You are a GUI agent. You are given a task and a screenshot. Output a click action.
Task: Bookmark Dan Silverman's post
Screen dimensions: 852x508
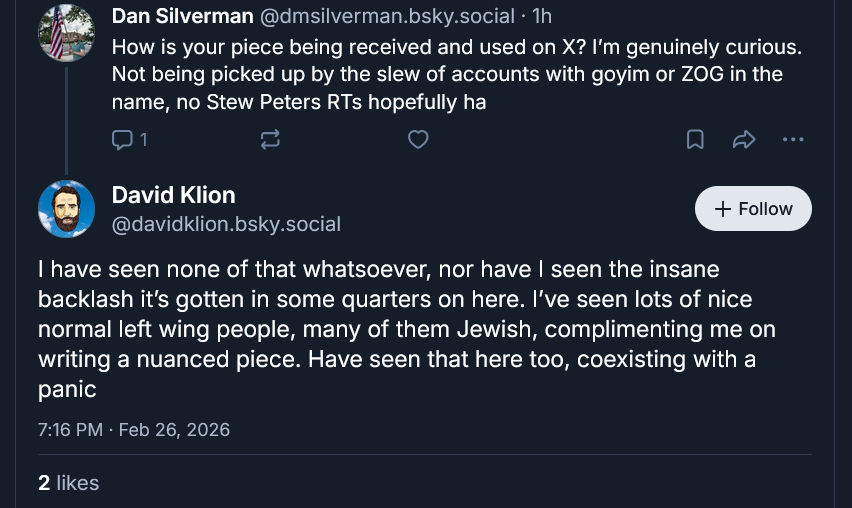[x=695, y=140]
